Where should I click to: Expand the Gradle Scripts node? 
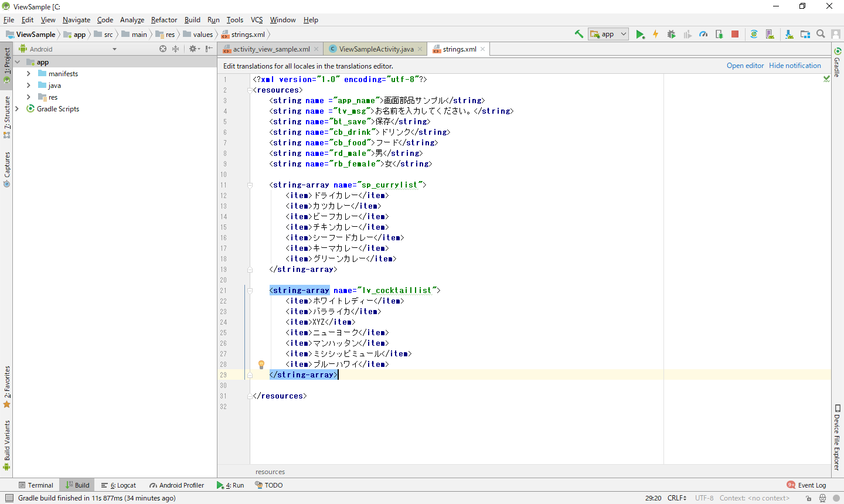[x=17, y=109]
